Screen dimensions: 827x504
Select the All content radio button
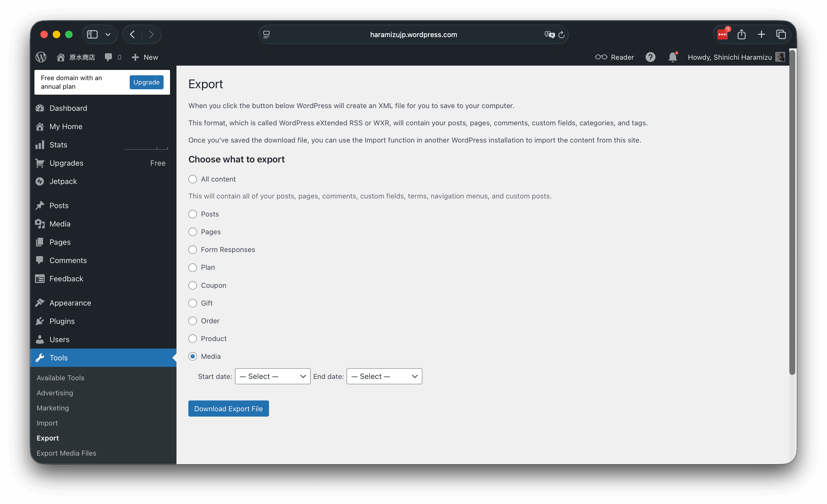[193, 179]
